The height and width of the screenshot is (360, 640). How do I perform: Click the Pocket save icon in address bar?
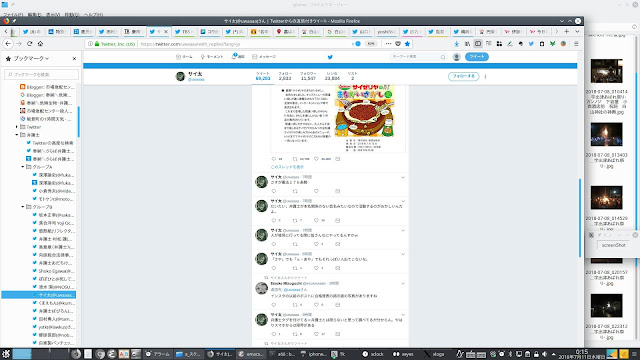click(x=398, y=44)
